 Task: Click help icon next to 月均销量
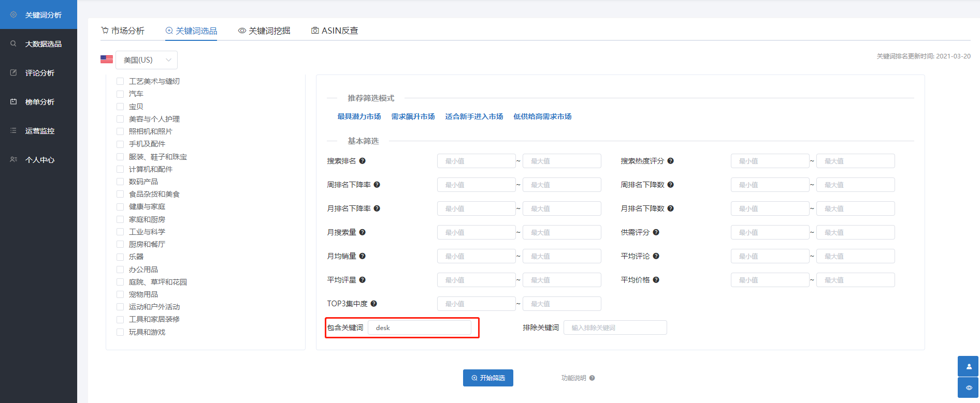coord(363,256)
